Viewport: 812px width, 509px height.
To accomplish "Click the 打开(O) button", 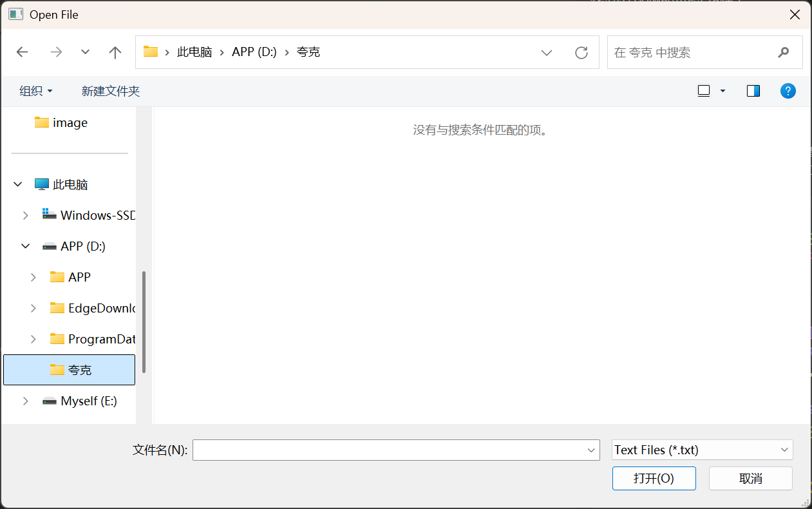I will click(x=654, y=478).
